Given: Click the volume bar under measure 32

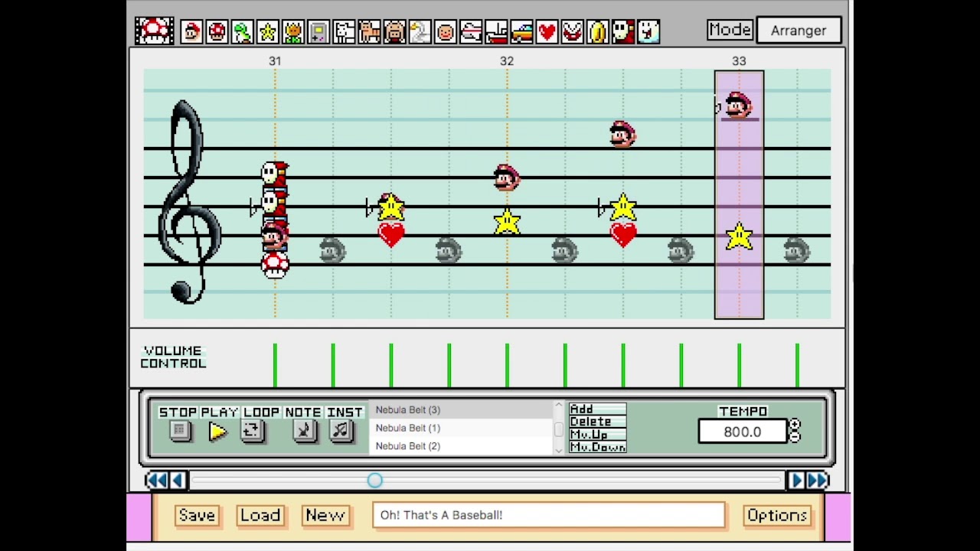Looking at the screenshot, I should [x=507, y=365].
